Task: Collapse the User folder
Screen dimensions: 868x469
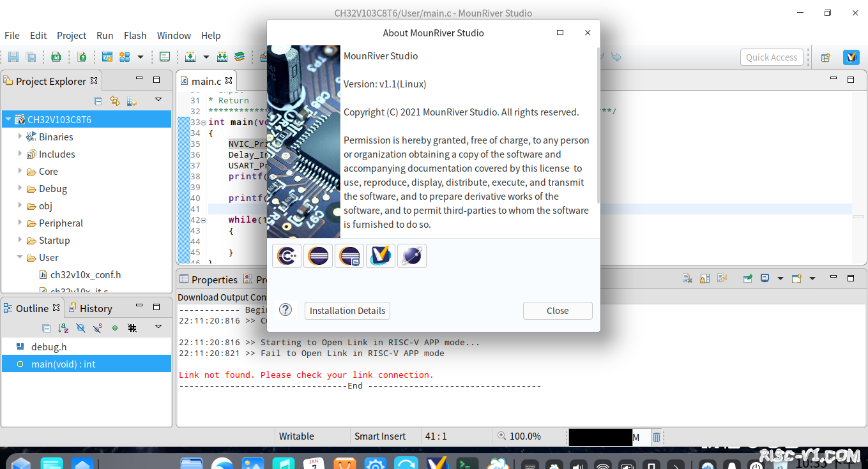Action: pos(20,257)
